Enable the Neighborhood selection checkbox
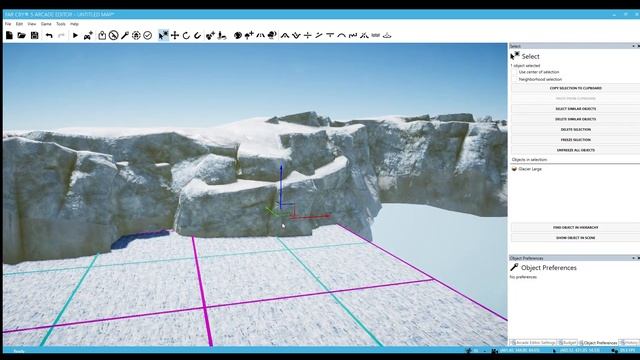Screen dimensions: 640x360 tap(514, 79)
